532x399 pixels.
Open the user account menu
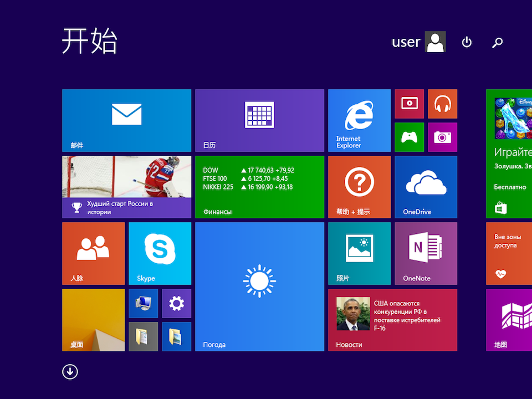coord(419,42)
